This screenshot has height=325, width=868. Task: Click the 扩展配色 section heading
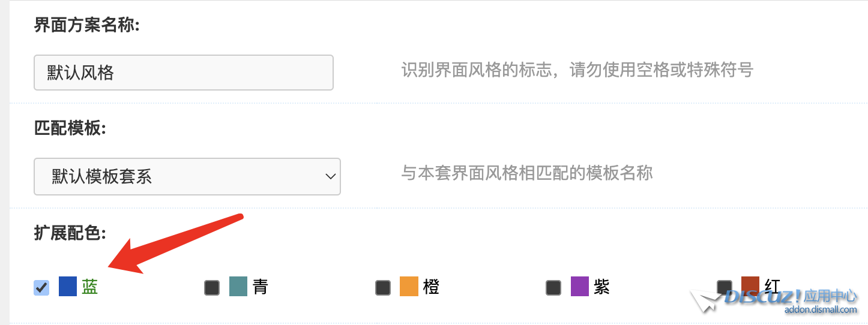pos(70,233)
